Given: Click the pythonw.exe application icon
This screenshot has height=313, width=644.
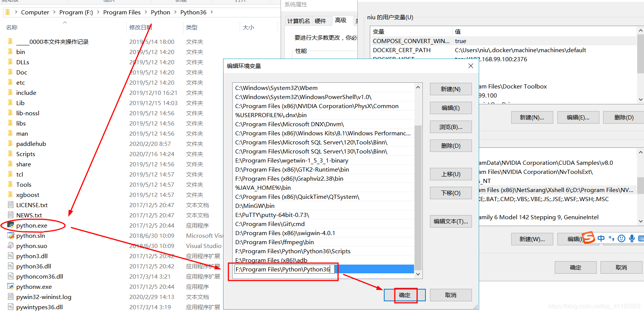Looking at the screenshot, I should 11,286.
